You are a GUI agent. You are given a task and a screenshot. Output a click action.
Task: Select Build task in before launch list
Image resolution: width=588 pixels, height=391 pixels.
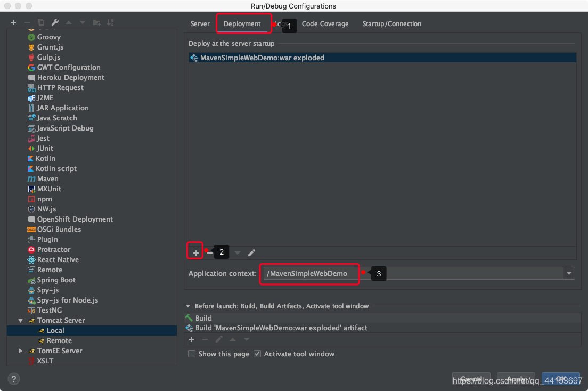382,318
